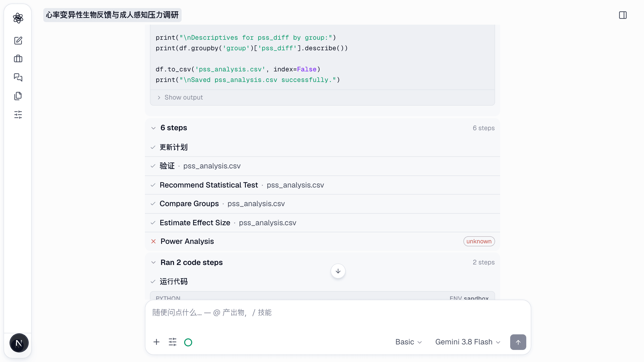Open composer tools sliders icon
The height and width of the screenshot is (362, 644).
[173, 342]
